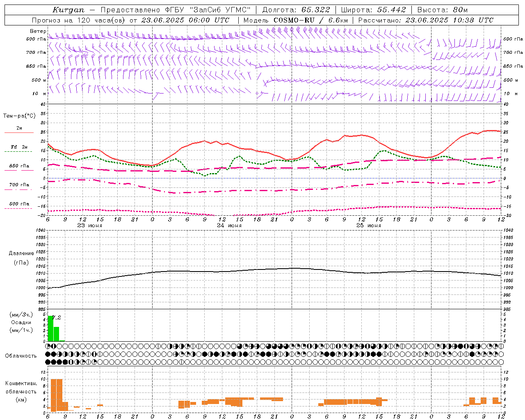The width and height of the screenshot is (525, 420).
Task: Click the '25 июня' date label
Action: 369,226
